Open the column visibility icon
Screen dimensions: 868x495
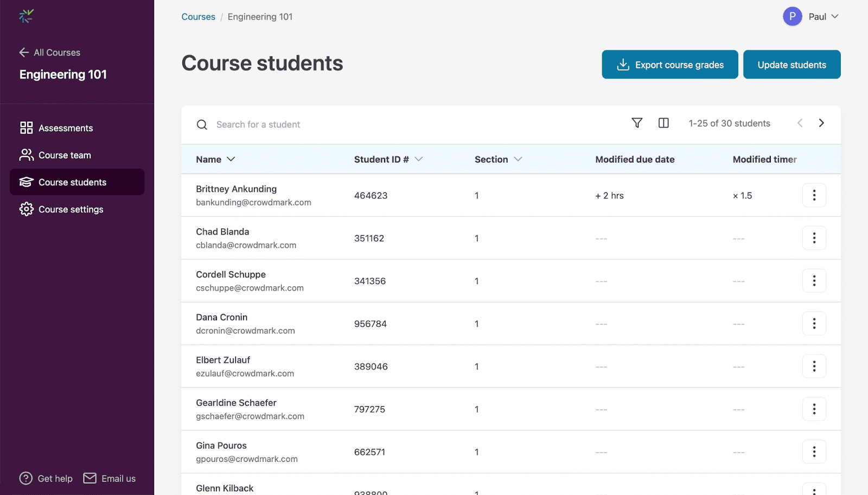click(663, 123)
